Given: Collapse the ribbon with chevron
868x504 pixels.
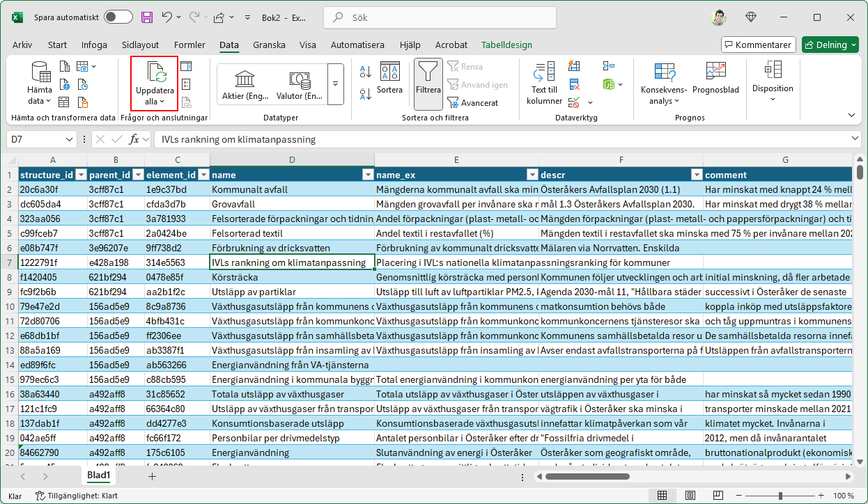Looking at the screenshot, I should (851, 114).
